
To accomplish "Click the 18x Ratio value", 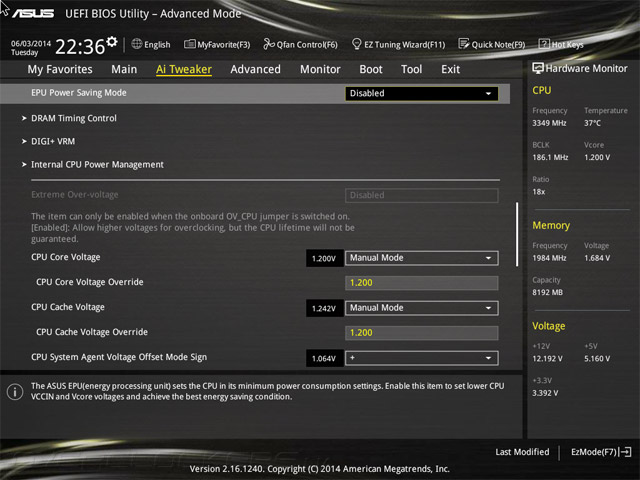I will point(539,191).
